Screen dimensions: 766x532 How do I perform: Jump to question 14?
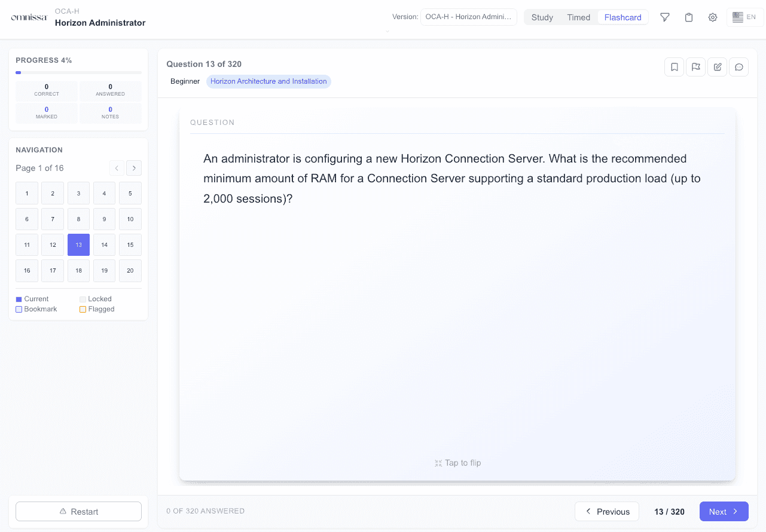point(105,244)
